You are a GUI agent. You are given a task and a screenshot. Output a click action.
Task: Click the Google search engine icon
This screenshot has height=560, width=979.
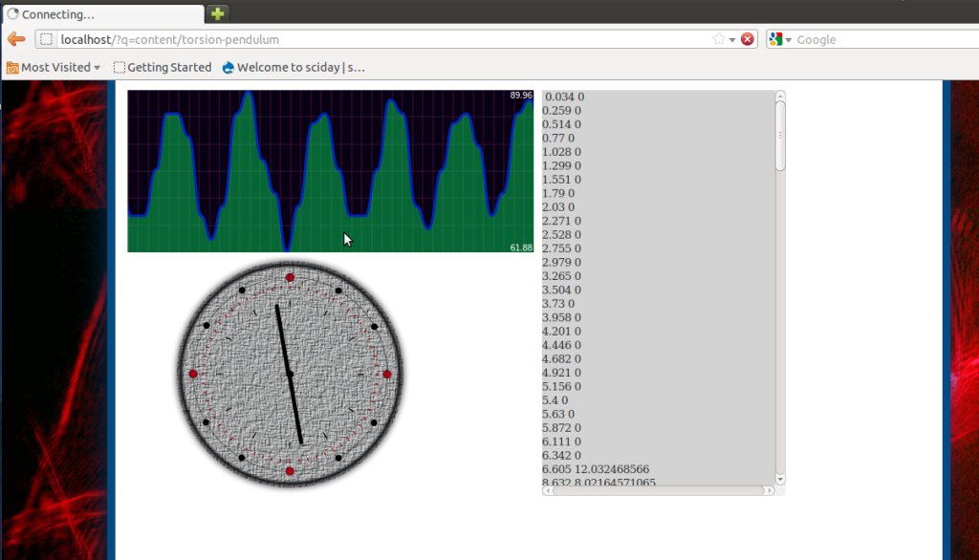(x=775, y=39)
